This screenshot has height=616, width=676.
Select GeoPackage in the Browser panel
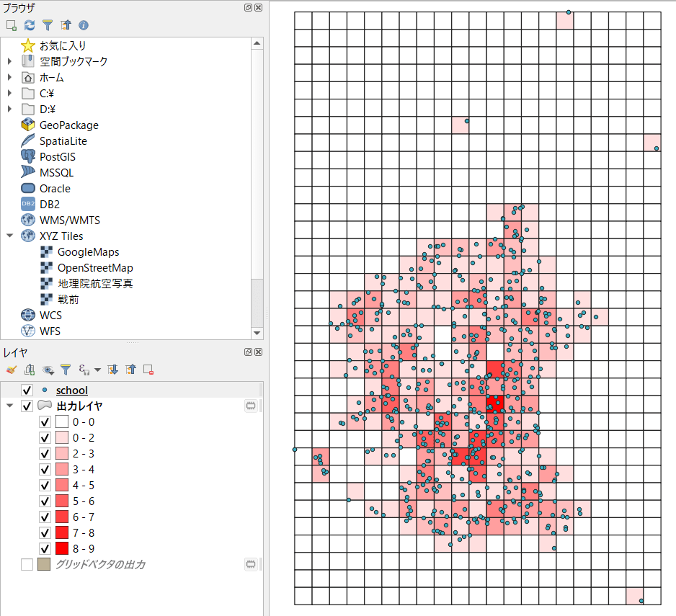click(x=69, y=125)
